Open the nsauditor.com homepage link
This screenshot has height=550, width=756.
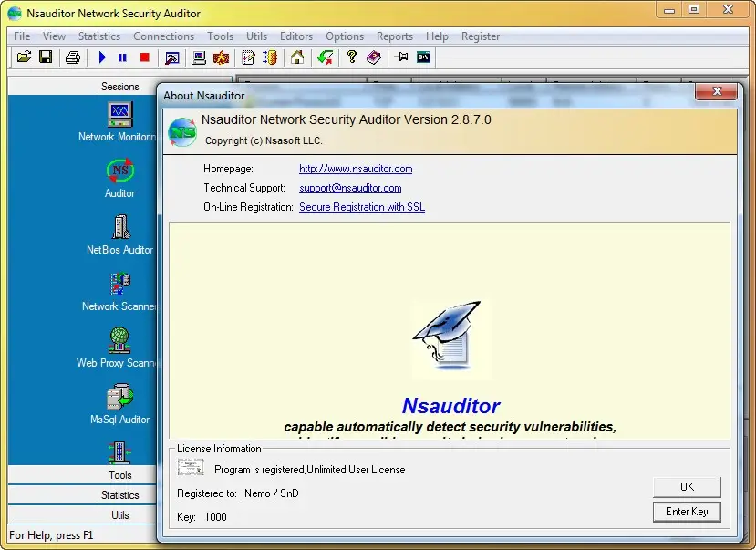(356, 169)
